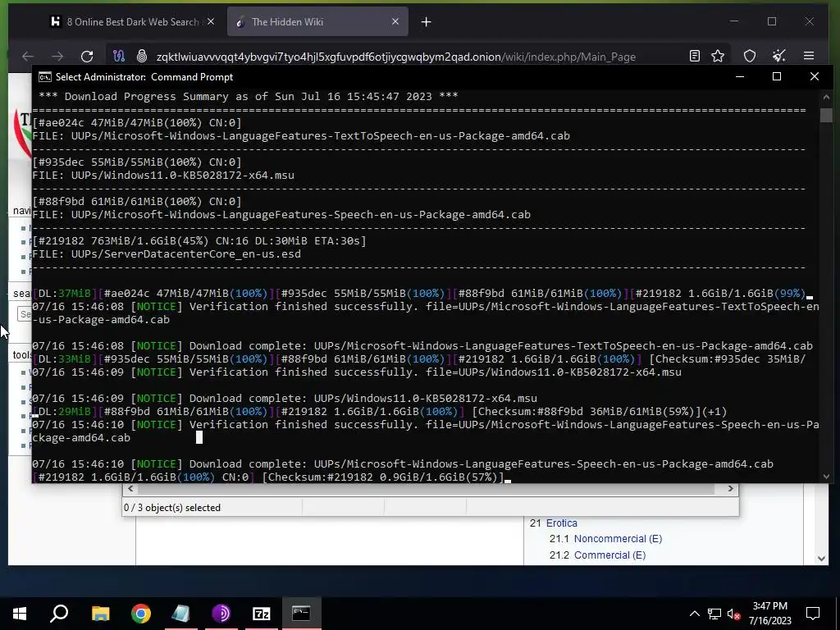Switch to the 8 Online Best Dark Web Search tab
Image resolution: width=840 pixels, height=630 pixels.
(x=132, y=22)
